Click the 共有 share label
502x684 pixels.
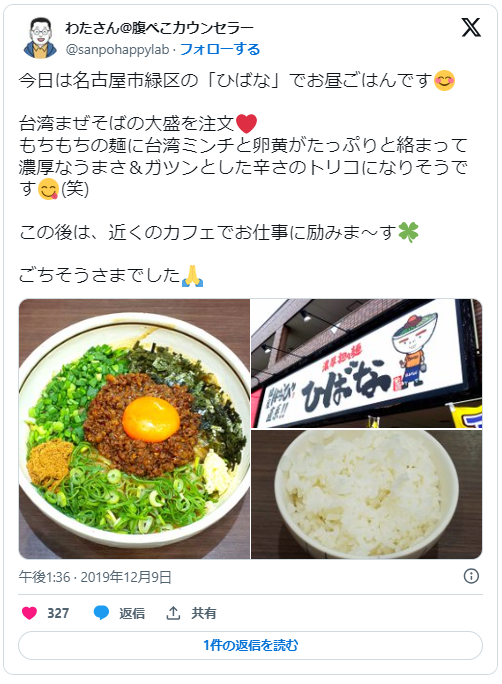tap(204, 613)
